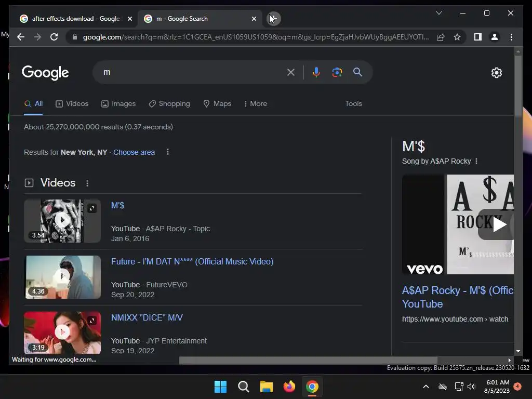Play the Future I'M DAT N**** thumbnail
This screenshot has width=532, height=399.
tap(62, 277)
